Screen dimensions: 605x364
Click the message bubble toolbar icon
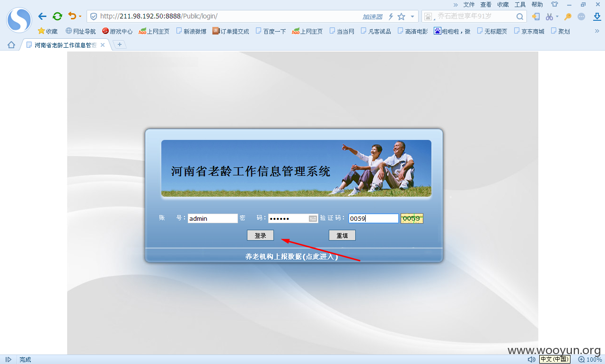click(581, 17)
